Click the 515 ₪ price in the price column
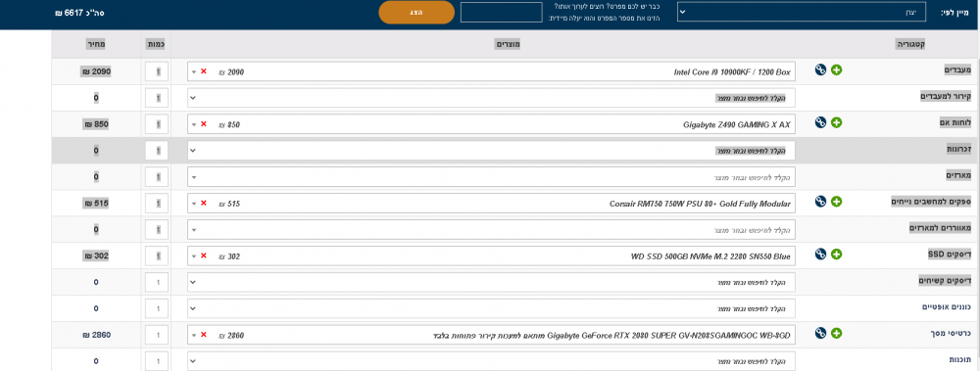This screenshot has height=371, width=980. pos(96,203)
